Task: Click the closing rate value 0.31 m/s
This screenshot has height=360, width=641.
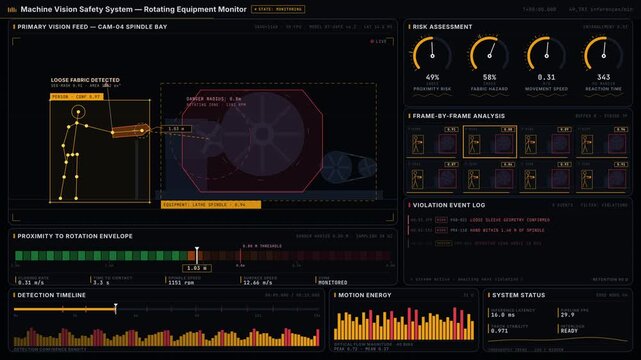Action: point(31,282)
